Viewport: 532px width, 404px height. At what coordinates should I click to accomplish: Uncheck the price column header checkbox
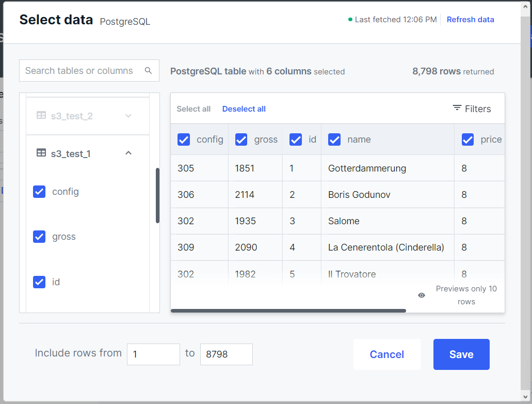point(467,139)
